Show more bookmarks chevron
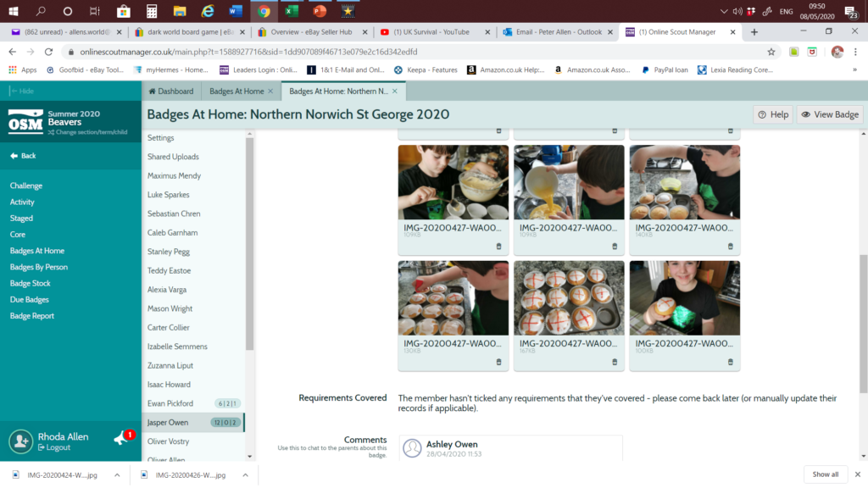The image size is (868, 488). [x=854, y=69]
